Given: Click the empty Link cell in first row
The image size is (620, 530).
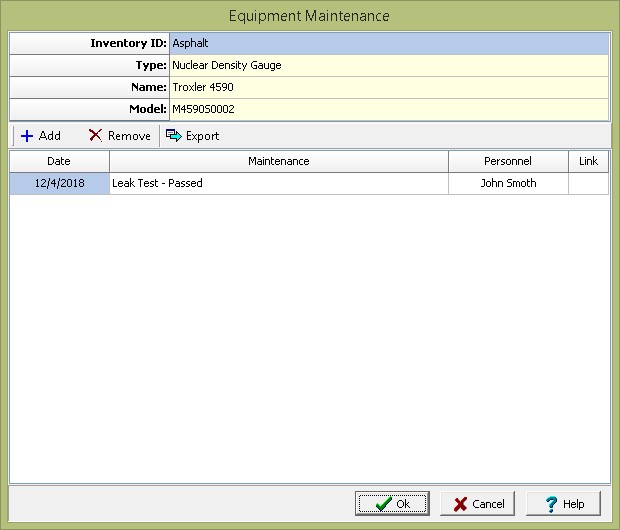Looking at the screenshot, I should [588, 183].
